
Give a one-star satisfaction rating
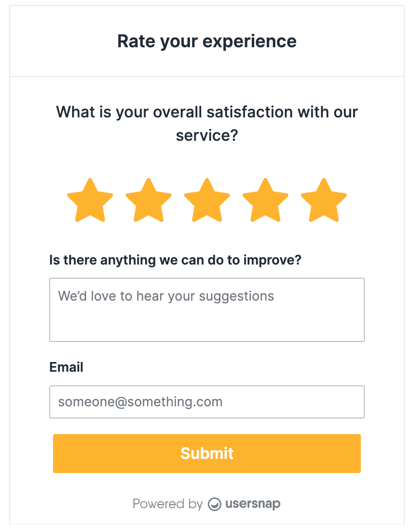[90, 200]
